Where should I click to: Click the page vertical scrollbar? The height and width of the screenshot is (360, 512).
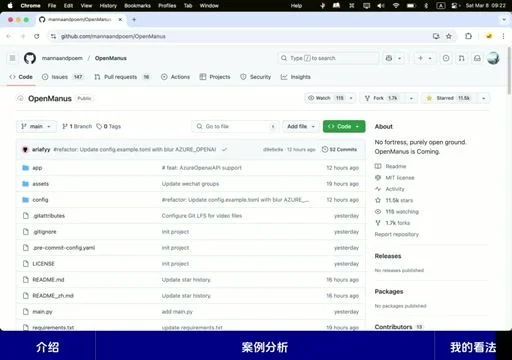tap(509, 71)
